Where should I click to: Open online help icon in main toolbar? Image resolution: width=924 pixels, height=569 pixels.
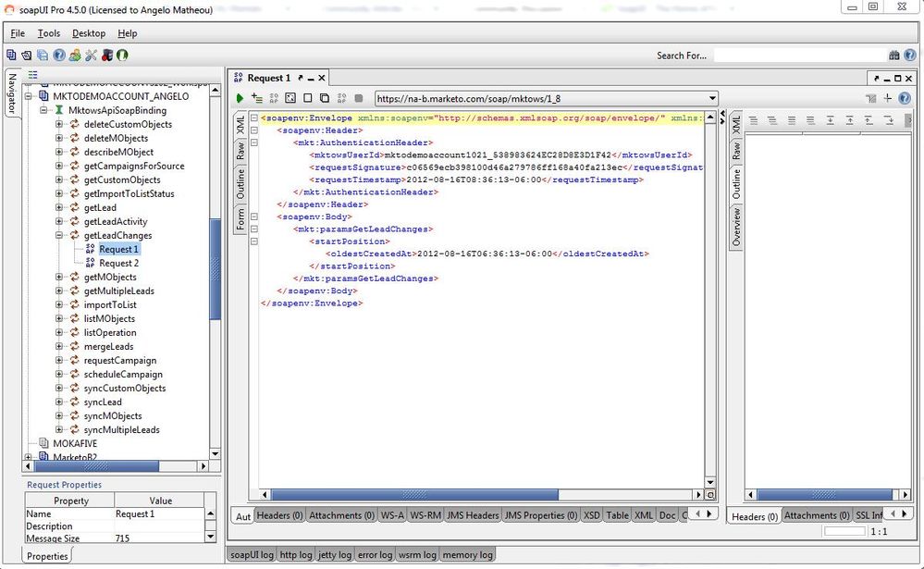pyautogui.click(x=59, y=56)
